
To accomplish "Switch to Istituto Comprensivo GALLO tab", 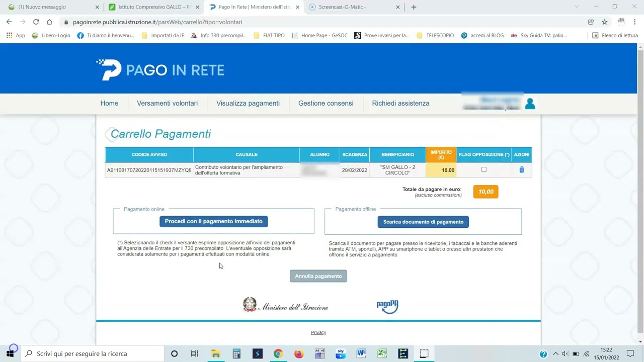I will point(153,7).
